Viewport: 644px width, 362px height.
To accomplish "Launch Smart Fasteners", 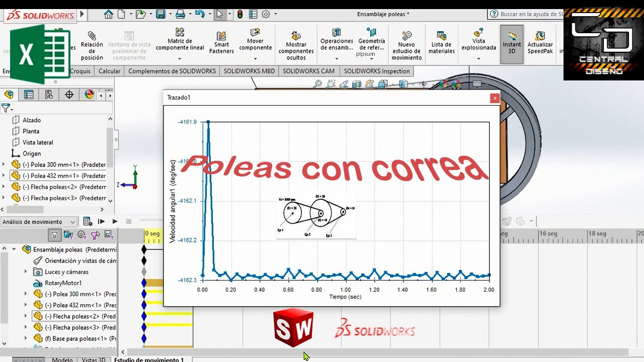I will click(x=221, y=42).
